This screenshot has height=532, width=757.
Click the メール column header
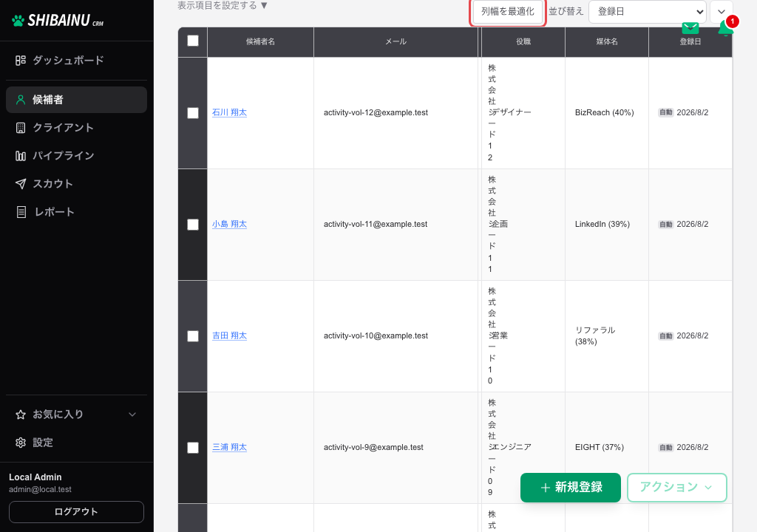[x=396, y=41]
